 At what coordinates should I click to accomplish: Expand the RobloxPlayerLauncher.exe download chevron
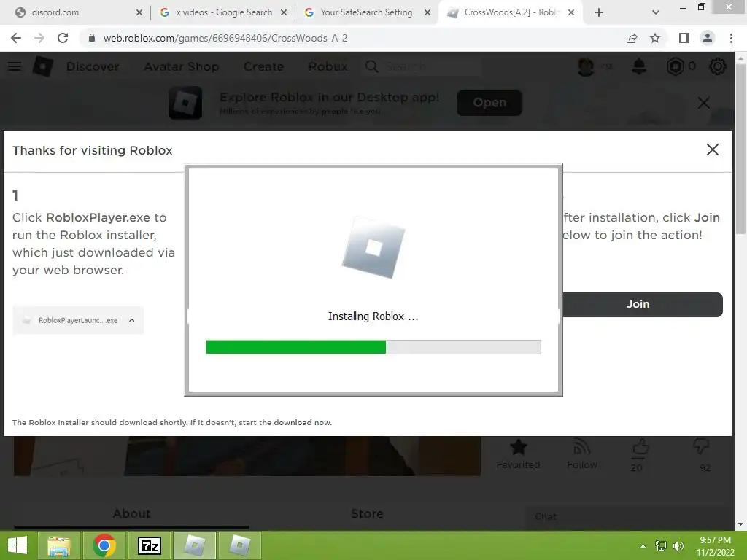point(132,321)
